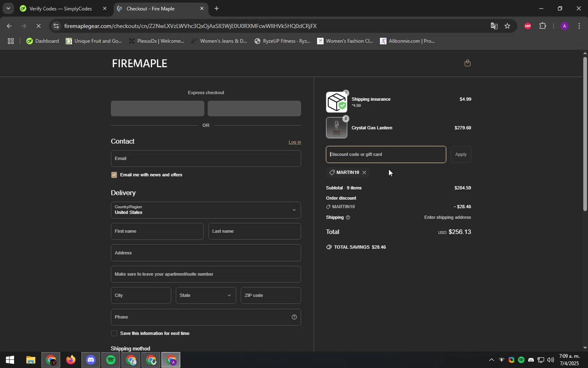
Task: Click the City field
Action: (141, 295)
